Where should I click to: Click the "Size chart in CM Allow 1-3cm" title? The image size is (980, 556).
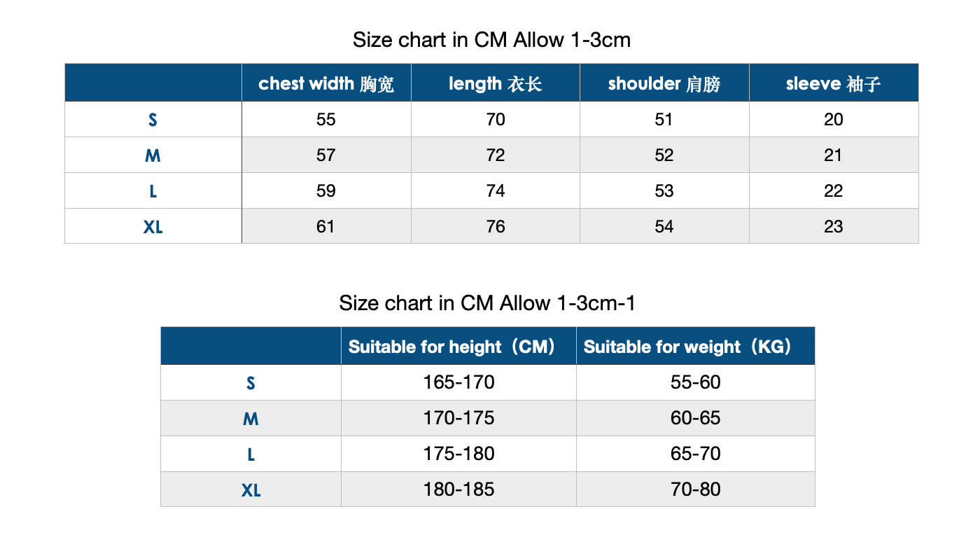pos(491,40)
